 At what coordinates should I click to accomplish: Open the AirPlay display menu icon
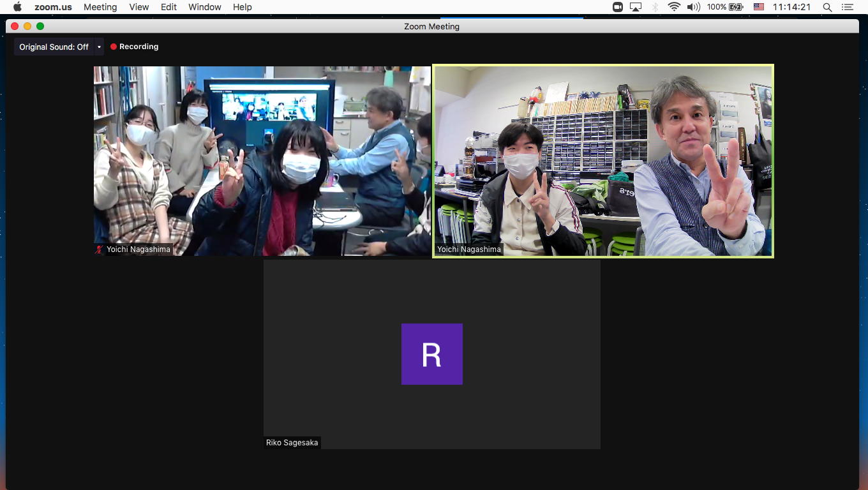point(636,7)
